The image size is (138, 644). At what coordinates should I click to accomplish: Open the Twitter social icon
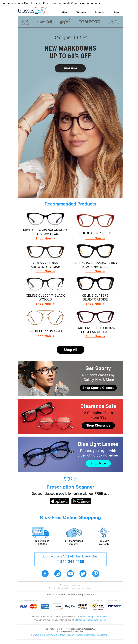tap(83, 574)
